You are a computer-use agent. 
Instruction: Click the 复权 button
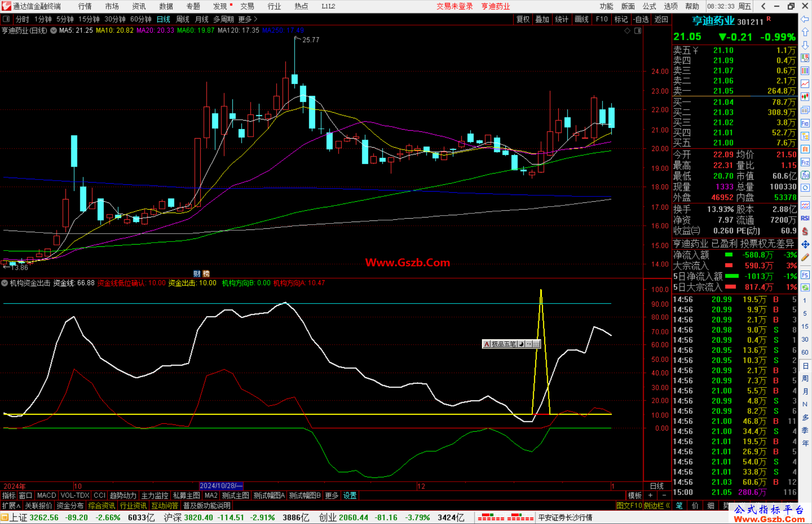coord(523,19)
